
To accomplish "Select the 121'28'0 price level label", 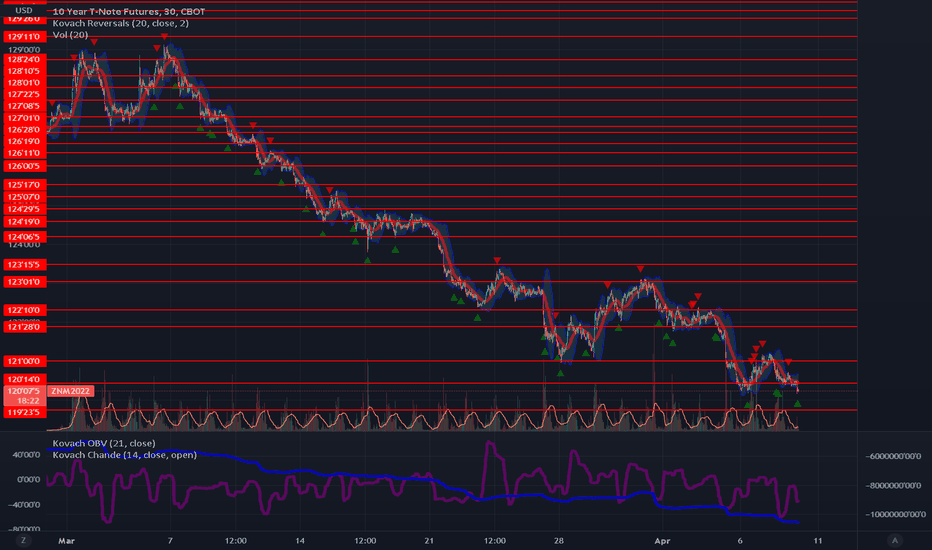I will pyautogui.click(x=24, y=327).
